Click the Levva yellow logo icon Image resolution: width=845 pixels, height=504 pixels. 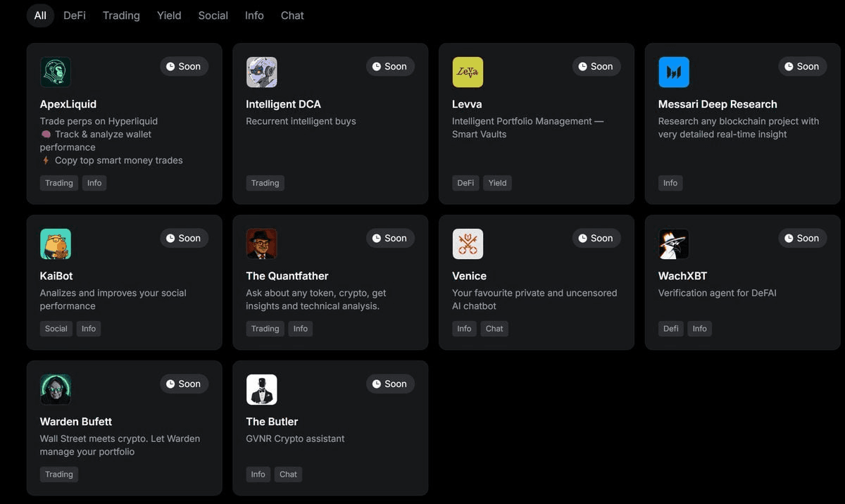(468, 72)
